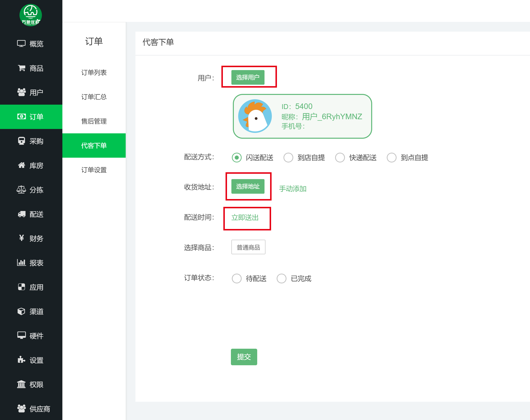The image size is (530, 420).
Task: Click the 库房 house icon
Action: pyautogui.click(x=21, y=165)
